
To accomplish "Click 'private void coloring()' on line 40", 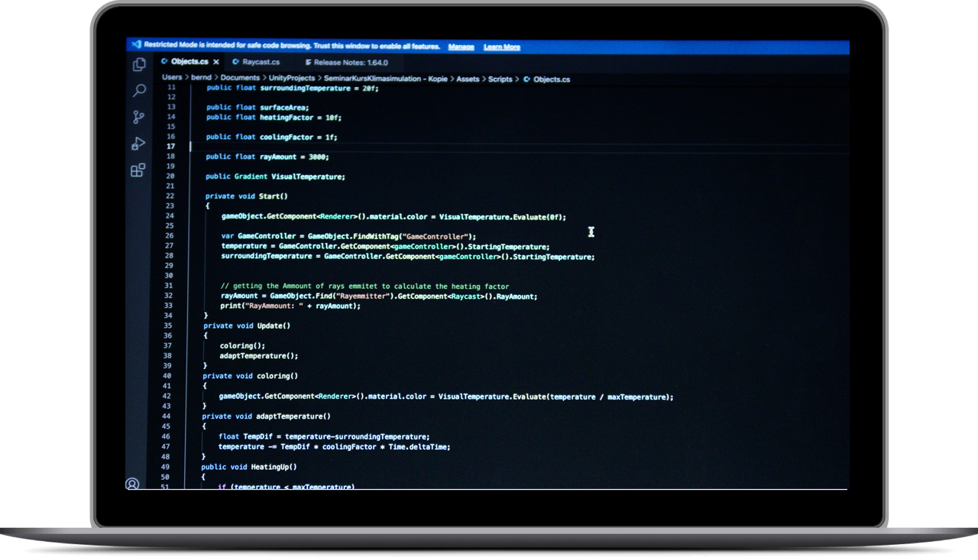I will click(x=250, y=376).
